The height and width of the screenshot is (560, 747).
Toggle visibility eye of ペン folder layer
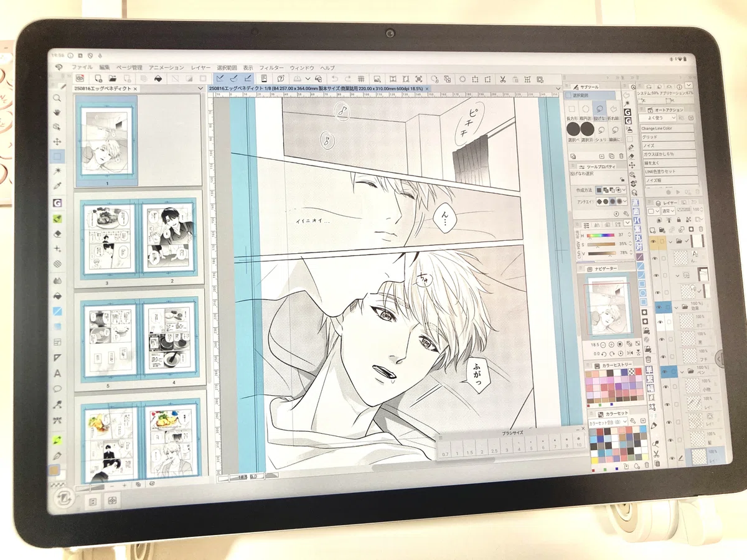click(664, 372)
